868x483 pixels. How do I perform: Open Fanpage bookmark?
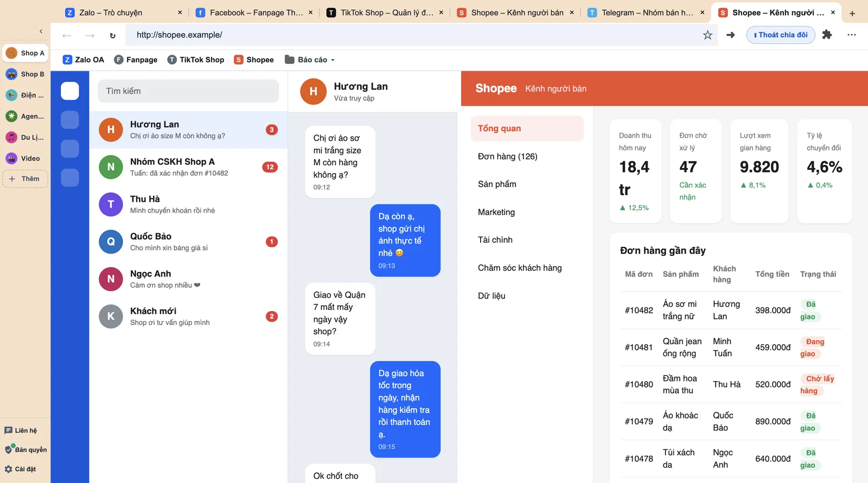(x=136, y=60)
